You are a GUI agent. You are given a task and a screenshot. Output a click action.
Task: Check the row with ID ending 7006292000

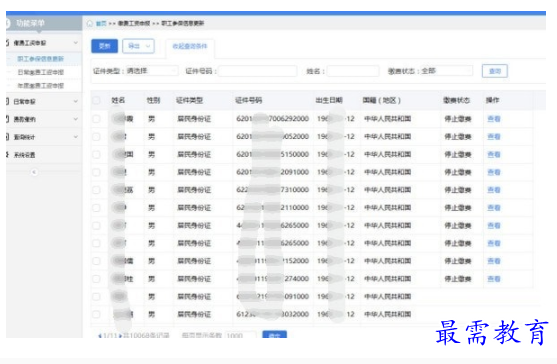[96, 119]
